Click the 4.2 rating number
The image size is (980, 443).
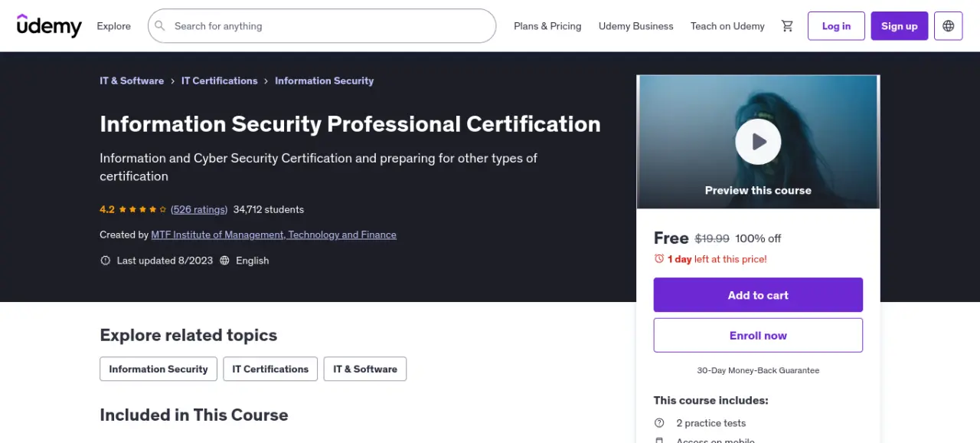tap(107, 209)
